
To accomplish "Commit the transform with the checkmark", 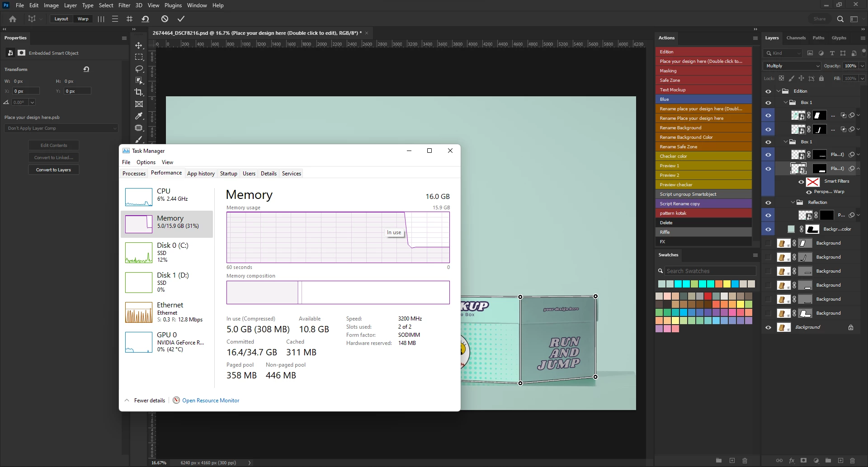I will pyautogui.click(x=181, y=19).
